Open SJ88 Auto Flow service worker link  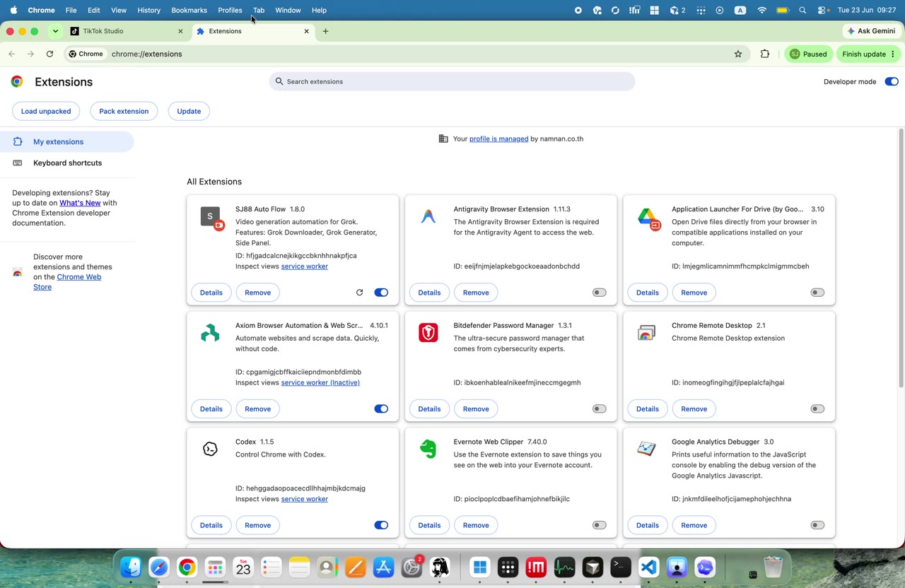pos(304,266)
